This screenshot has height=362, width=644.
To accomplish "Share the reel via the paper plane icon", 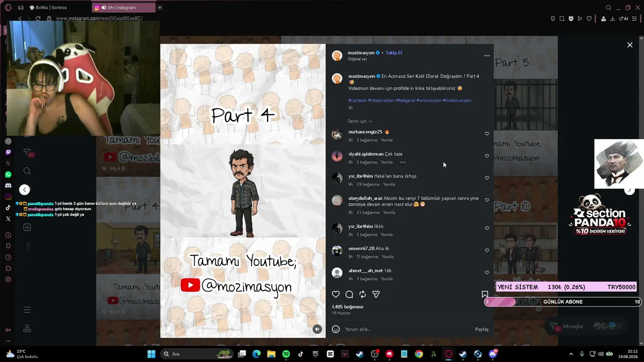I will pyautogui.click(x=376, y=294).
